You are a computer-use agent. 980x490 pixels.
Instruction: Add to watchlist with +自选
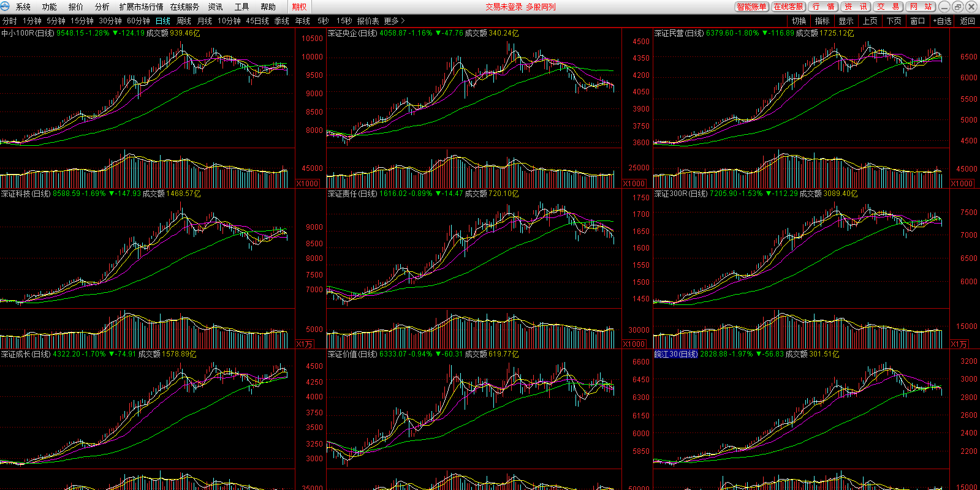942,21
